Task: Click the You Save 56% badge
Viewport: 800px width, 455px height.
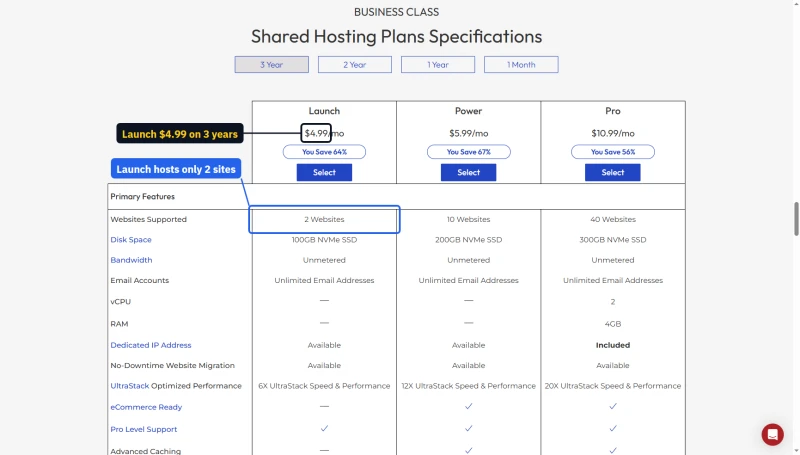Action: (613, 152)
